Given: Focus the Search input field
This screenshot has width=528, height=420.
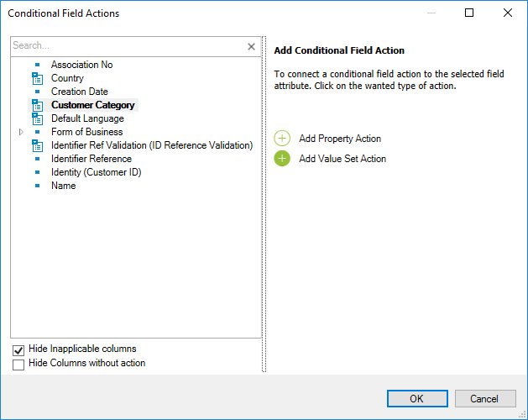Looking at the screenshot, I should [x=128, y=46].
